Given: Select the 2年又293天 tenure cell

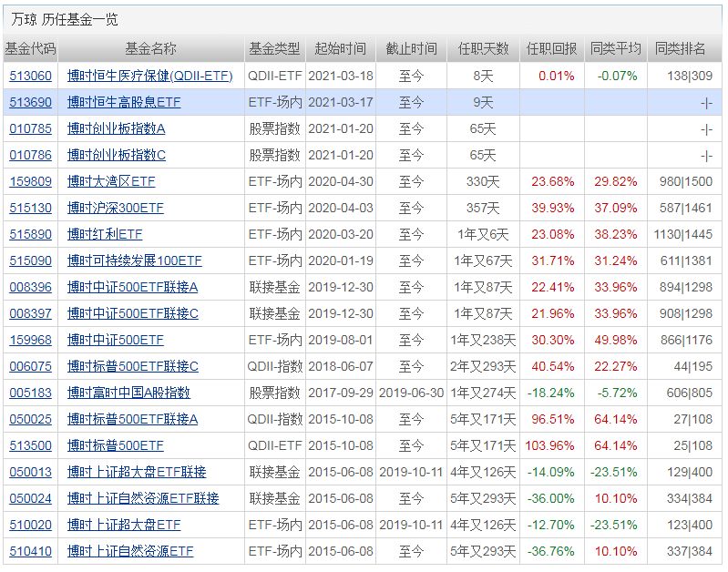Looking at the screenshot, I should (x=483, y=367).
